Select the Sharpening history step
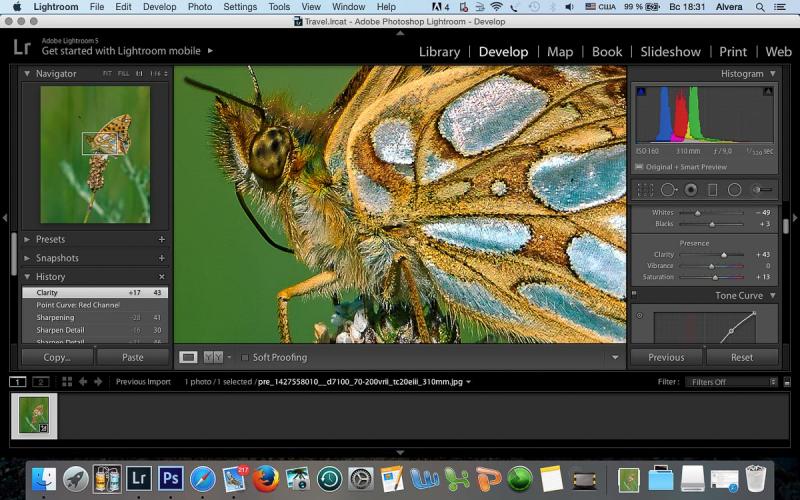The height and width of the screenshot is (500, 800). pyautogui.click(x=95, y=317)
